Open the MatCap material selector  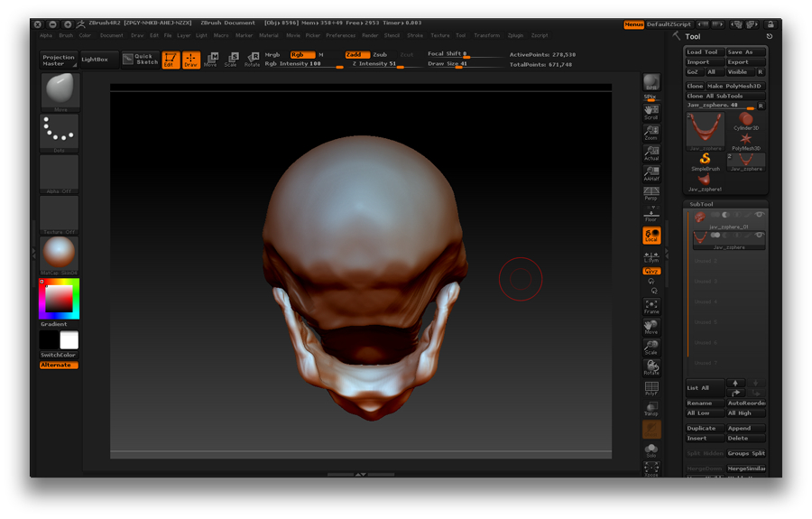click(60, 255)
